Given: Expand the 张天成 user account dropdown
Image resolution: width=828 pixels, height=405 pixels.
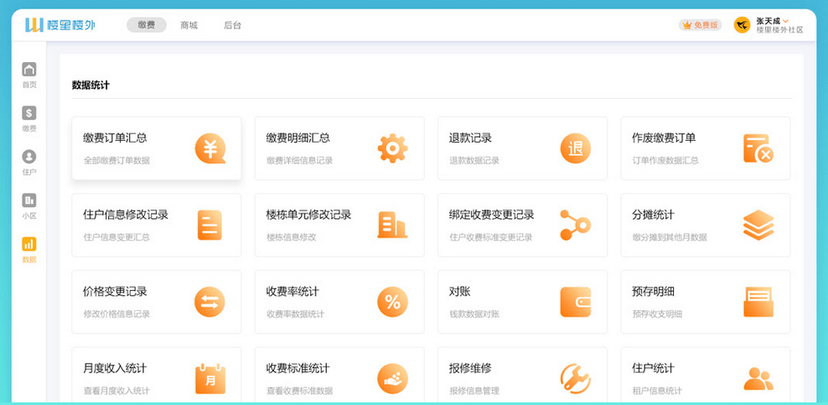Looking at the screenshot, I should click(772, 24).
